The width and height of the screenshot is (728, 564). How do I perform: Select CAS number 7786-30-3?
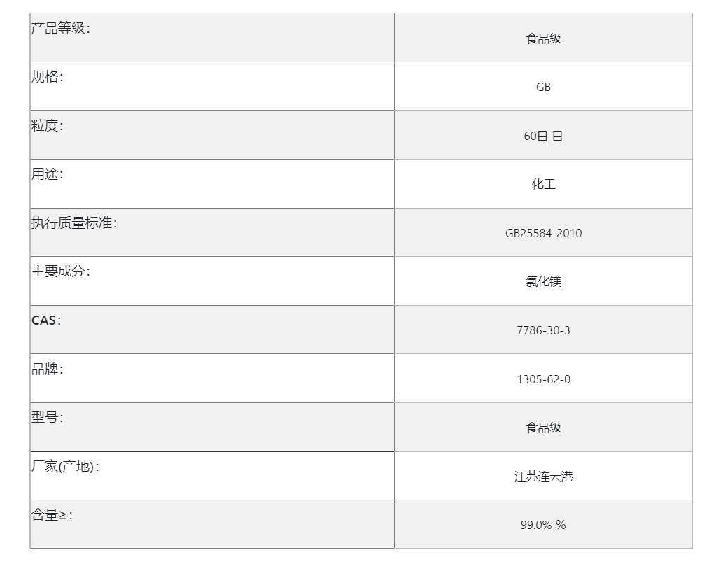[543, 330]
